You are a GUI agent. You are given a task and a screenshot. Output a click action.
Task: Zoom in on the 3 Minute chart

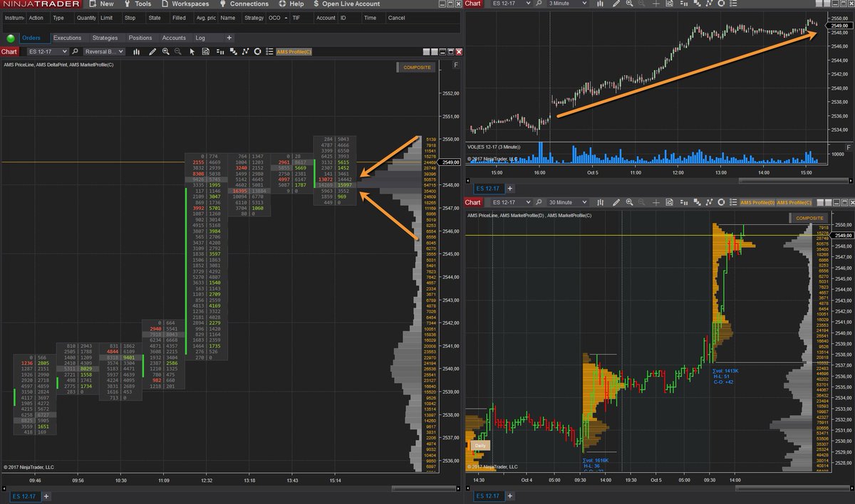click(x=630, y=4)
